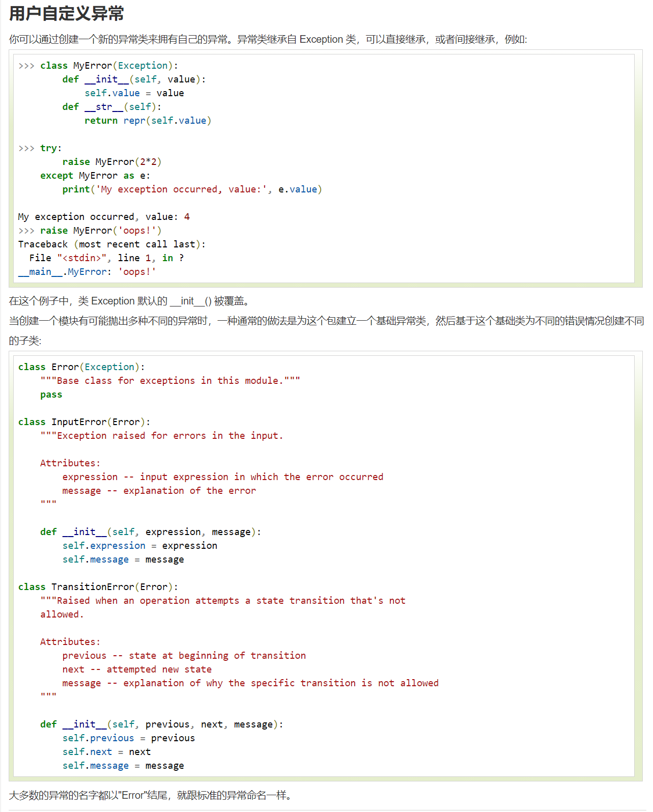The width and height of the screenshot is (653, 812).
Task: Click the line 'def __init__(self, value):'
Action: [x=134, y=79]
